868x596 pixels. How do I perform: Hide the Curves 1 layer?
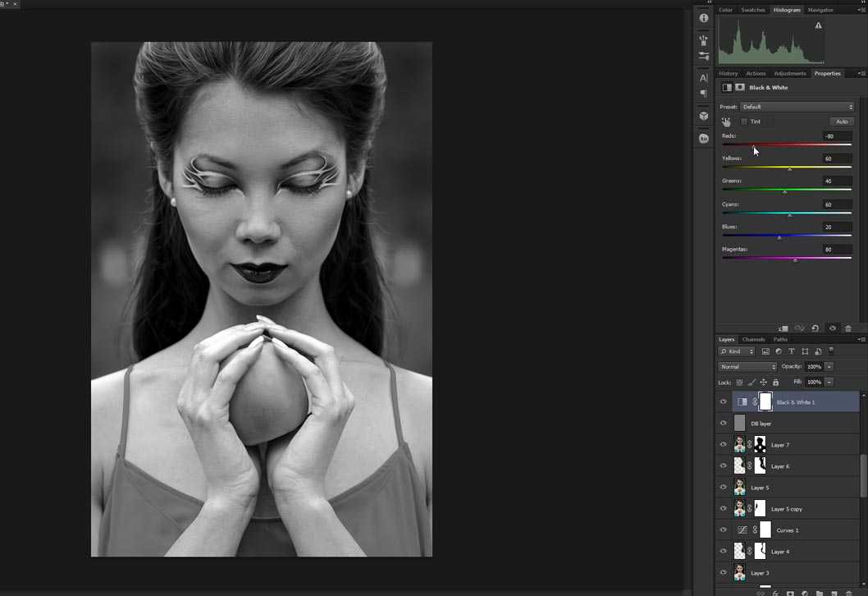724,530
